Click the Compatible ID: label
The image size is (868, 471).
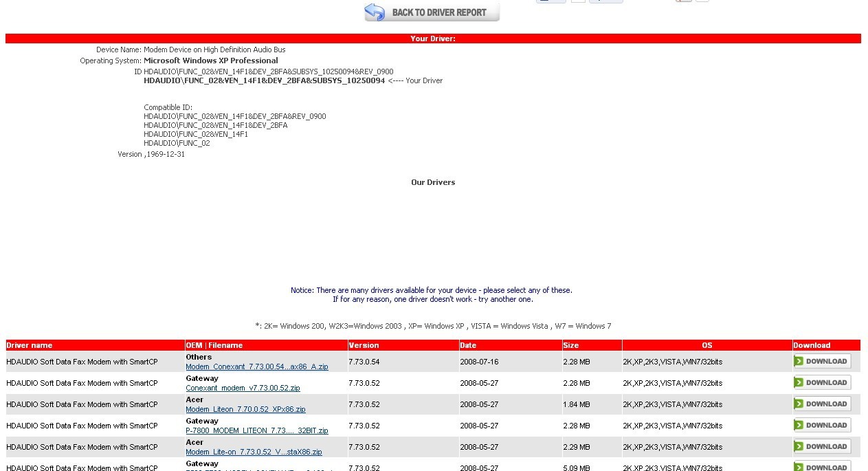[x=168, y=107]
